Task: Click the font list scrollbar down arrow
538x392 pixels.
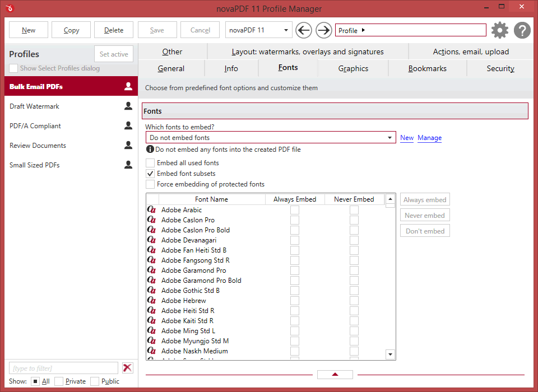Action: click(390, 354)
